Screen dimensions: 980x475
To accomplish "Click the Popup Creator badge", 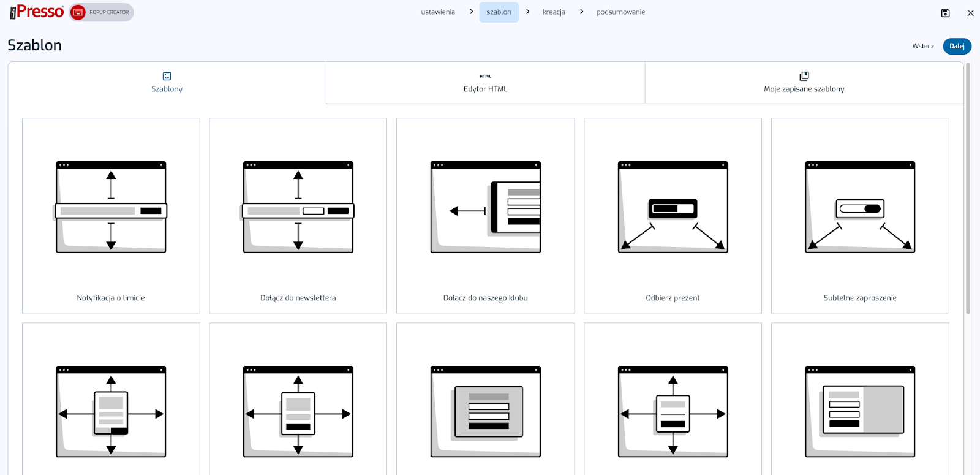I will pos(102,12).
